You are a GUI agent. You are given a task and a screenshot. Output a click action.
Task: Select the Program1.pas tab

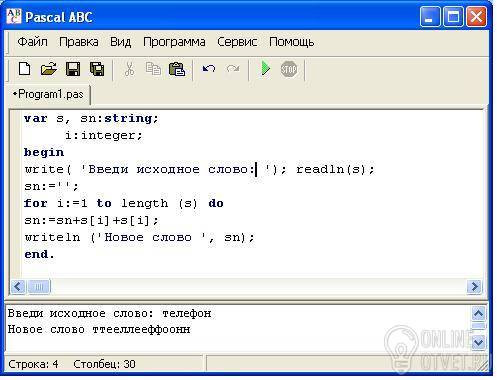(48, 94)
